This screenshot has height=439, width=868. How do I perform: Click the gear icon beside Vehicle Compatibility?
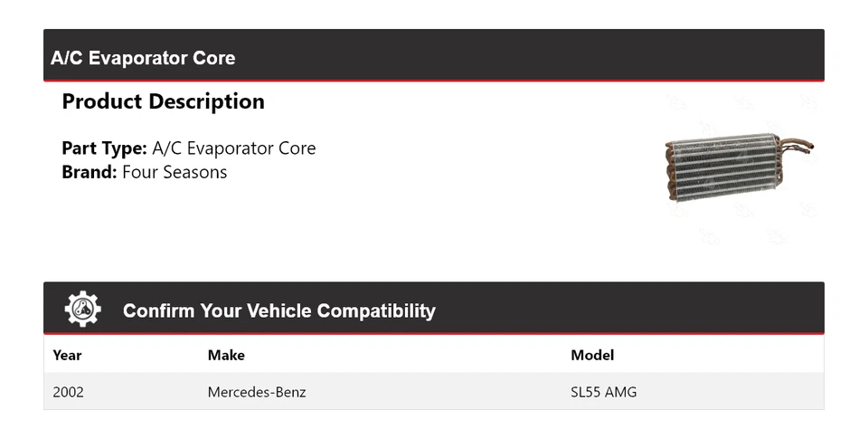tap(82, 310)
